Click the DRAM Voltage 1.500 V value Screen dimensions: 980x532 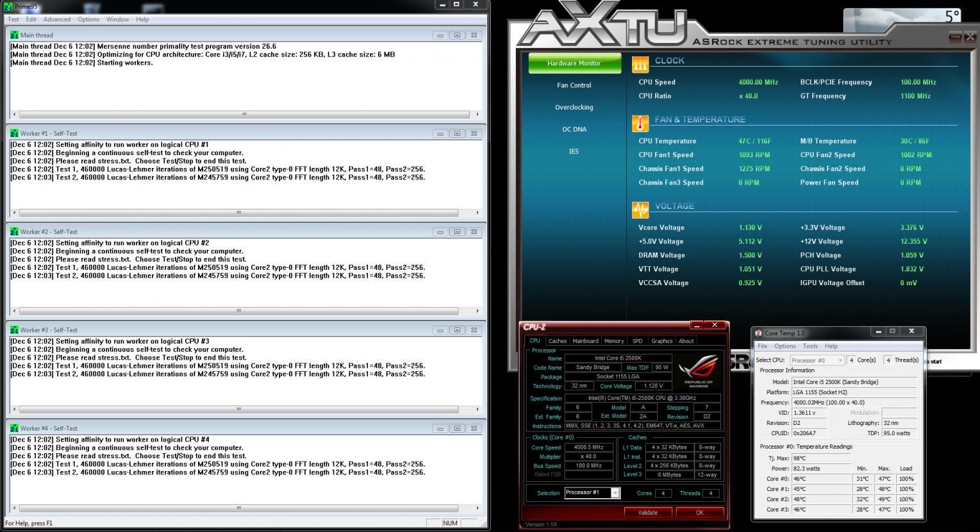(750, 255)
